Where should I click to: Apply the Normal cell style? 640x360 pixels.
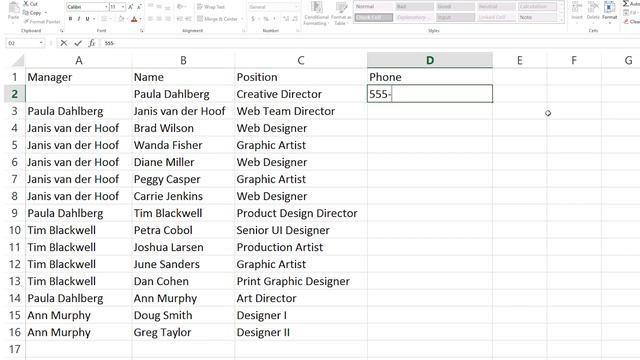[x=373, y=7]
